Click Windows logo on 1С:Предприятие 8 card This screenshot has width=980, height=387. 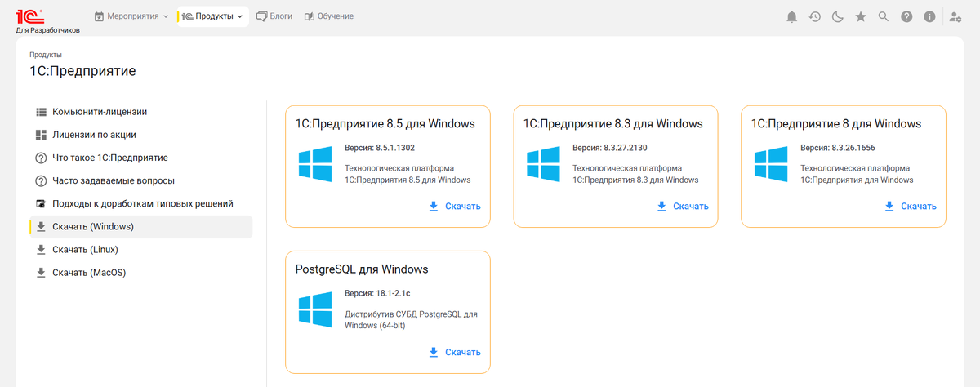click(771, 164)
